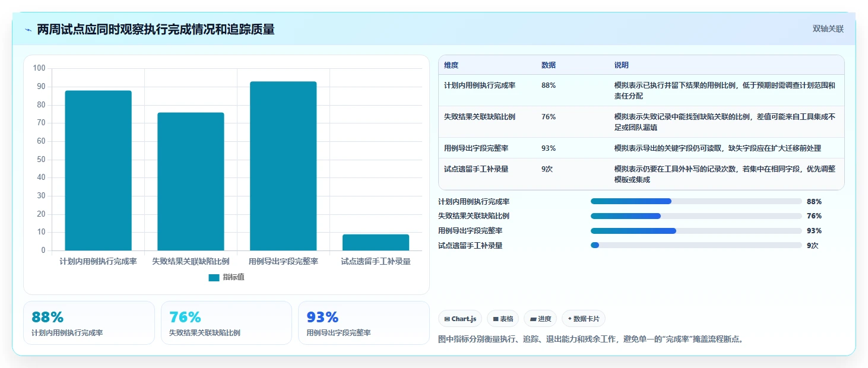
Task: Click the lightning icon beside the title
Action: 28,30
